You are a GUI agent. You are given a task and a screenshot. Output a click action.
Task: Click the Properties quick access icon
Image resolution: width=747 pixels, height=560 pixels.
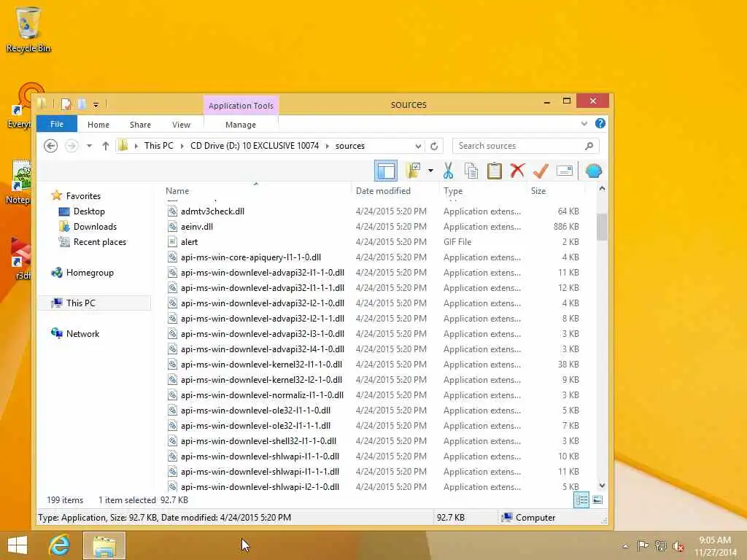tap(66, 104)
